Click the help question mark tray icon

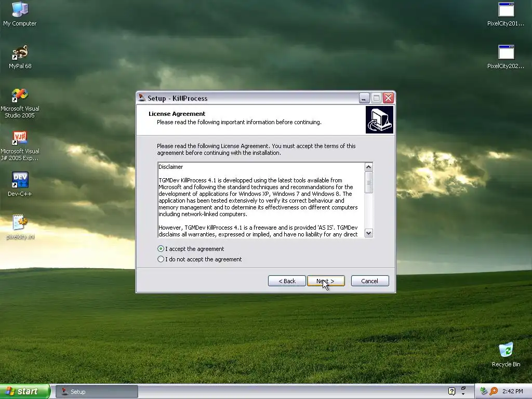[x=451, y=391]
